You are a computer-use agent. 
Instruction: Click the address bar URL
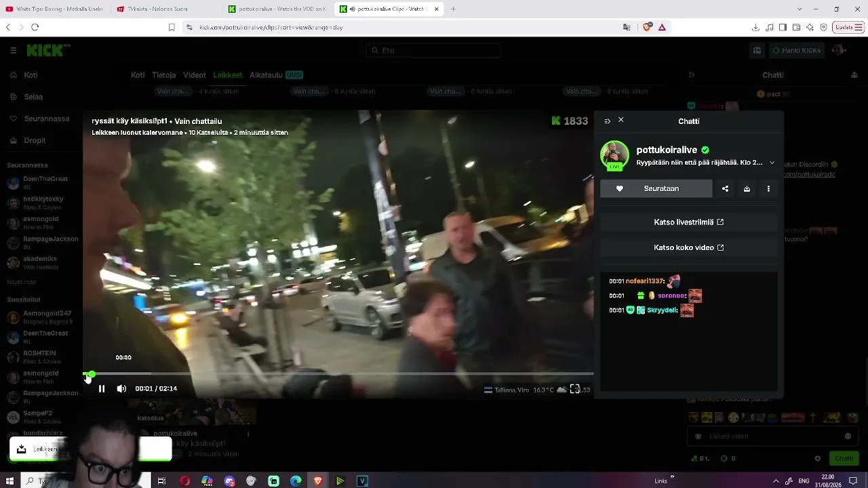tap(271, 27)
